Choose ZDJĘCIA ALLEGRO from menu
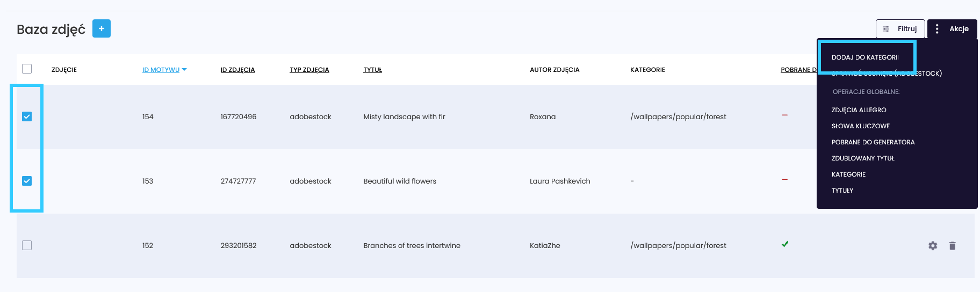Viewport: 980px width, 292px height. pyautogui.click(x=859, y=110)
